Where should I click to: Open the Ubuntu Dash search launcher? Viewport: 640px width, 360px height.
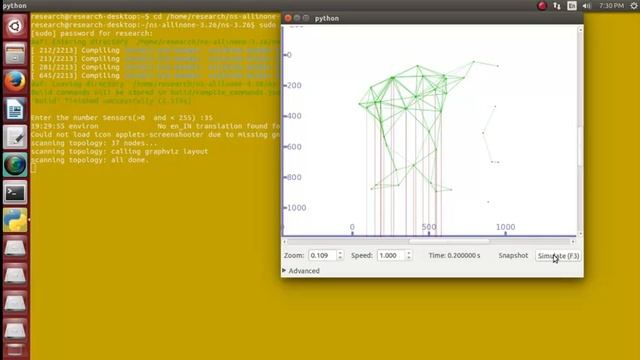[15, 27]
